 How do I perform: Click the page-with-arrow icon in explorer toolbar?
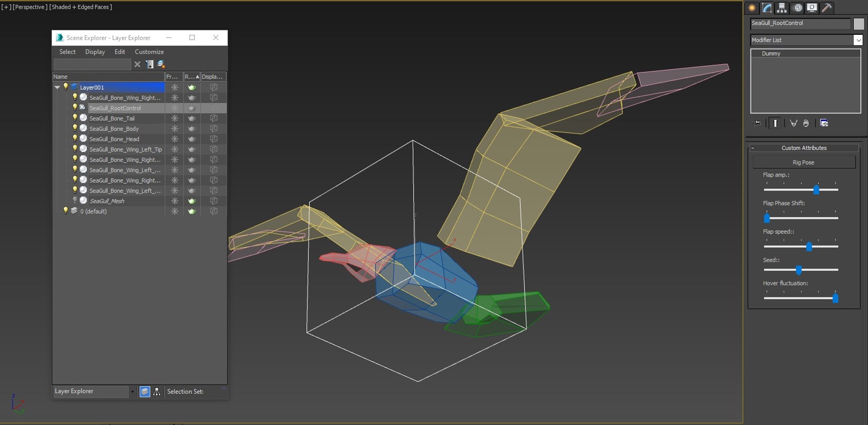coord(150,64)
